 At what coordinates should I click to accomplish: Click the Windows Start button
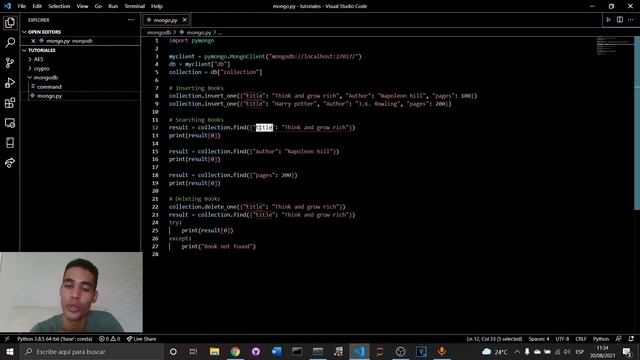point(9,351)
